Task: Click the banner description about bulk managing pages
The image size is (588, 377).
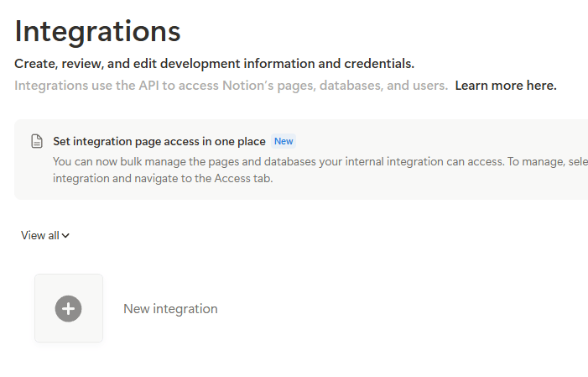Action: [320, 170]
